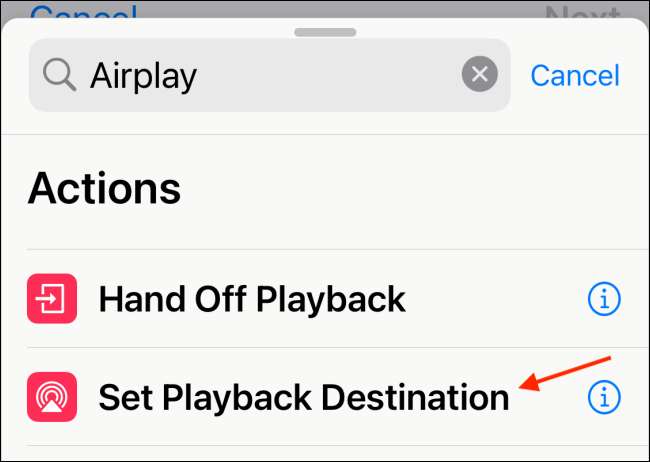Tap the dimmed Next button at the top
The image size is (650, 462).
pyautogui.click(x=582, y=12)
